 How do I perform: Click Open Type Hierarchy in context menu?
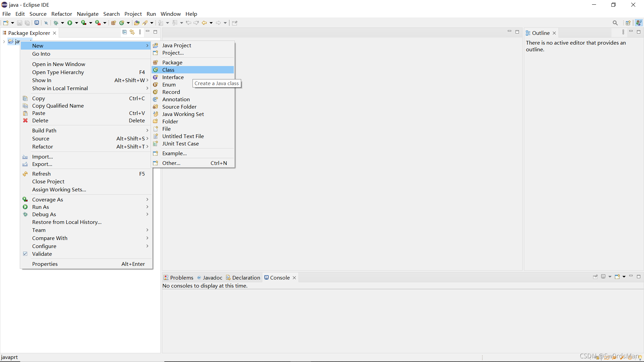pyautogui.click(x=86, y=72)
